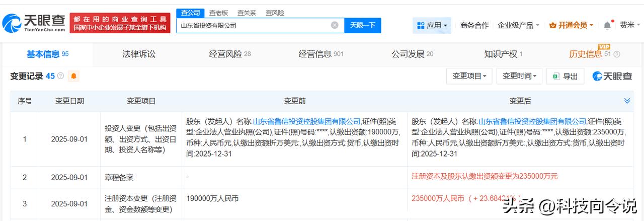This screenshot has height=221, width=644.
Task: Click the 注册资本及股东认缴出资额变更为235000万元 text
Action: (x=485, y=176)
